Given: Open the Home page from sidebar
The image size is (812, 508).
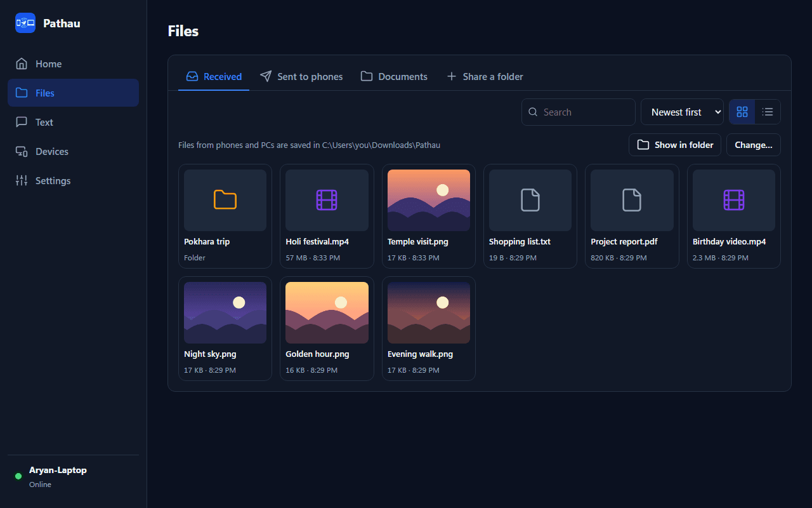Looking at the screenshot, I should click(73, 63).
